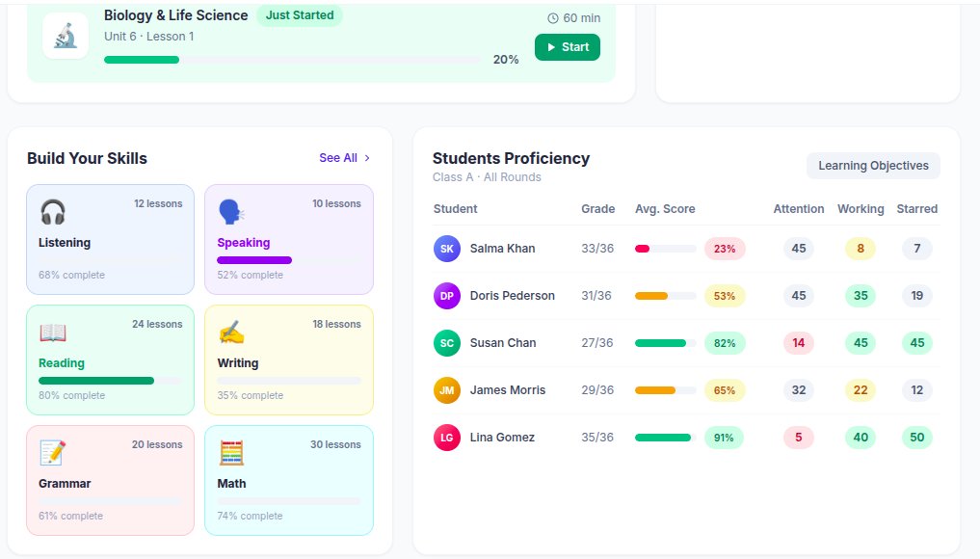Click the SK avatar for Salma Khan
The height and width of the screenshot is (559, 980).
pyautogui.click(x=447, y=249)
